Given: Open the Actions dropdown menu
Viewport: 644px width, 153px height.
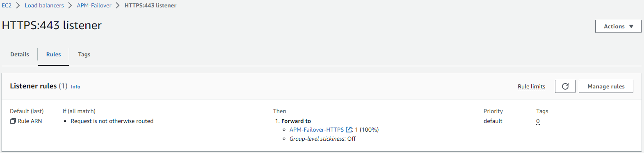Looking at the screenshot, I should 618,26.
